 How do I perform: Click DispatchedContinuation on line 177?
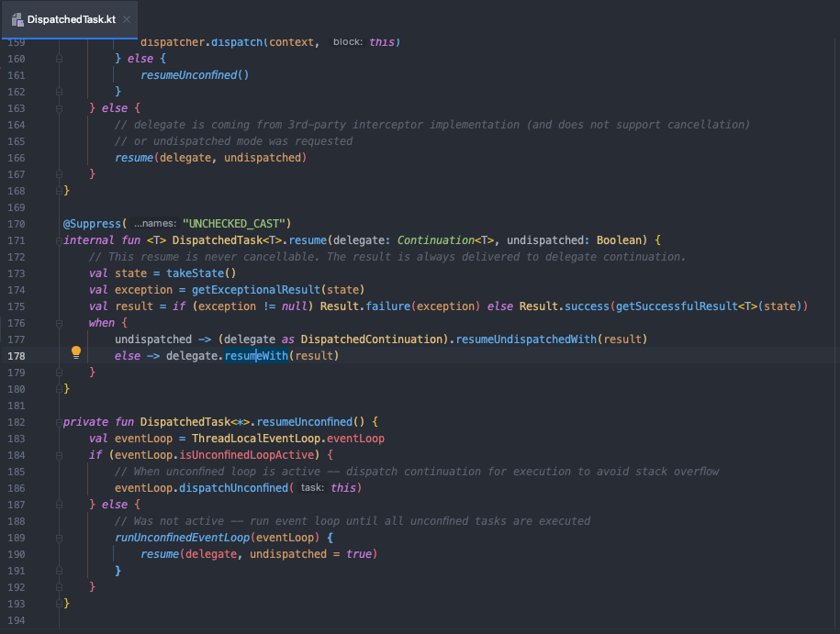373,339
